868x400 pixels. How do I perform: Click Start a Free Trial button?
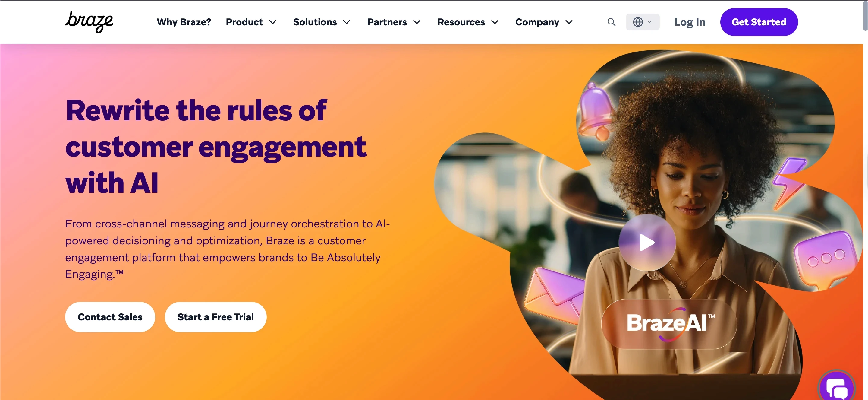click(216, 317)
